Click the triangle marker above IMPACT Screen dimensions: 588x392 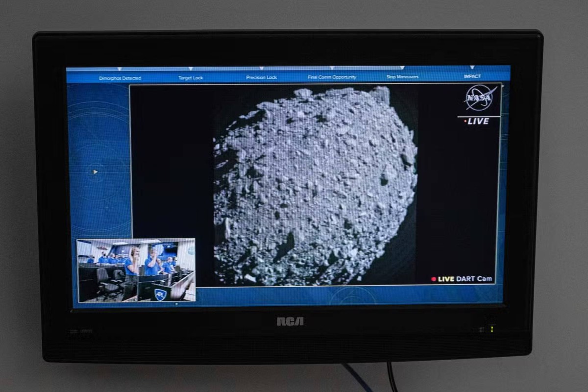point(472,68)
